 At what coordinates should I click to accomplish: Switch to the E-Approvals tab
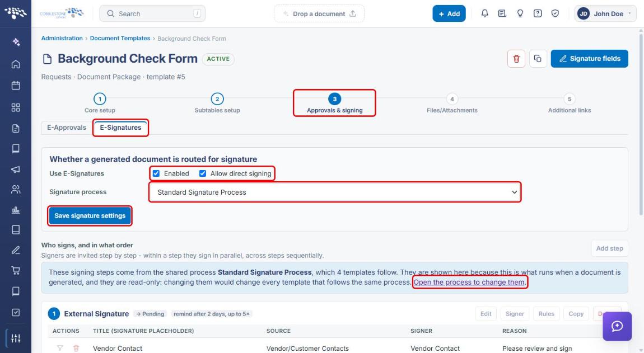pyautogui.click(x=67, y=128)
